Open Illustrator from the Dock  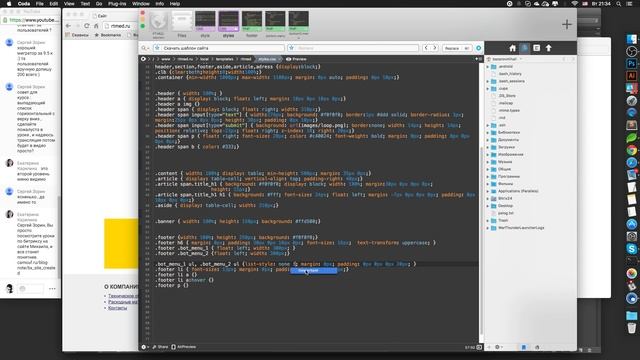631,76
